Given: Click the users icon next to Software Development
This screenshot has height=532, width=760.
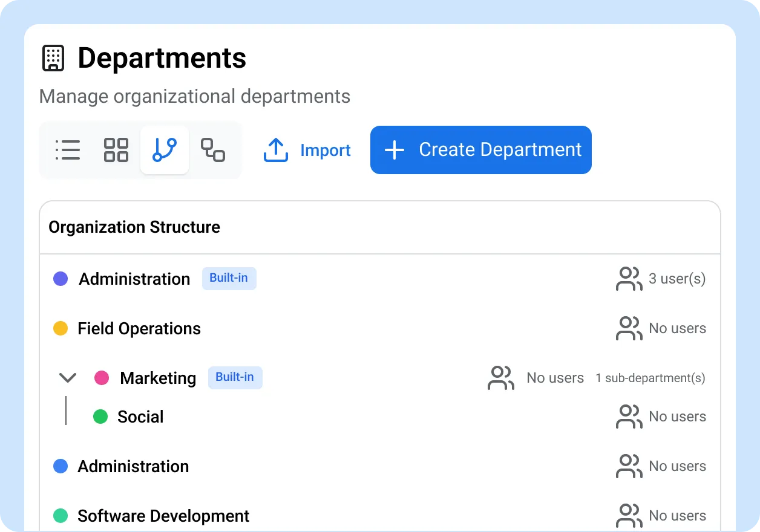Looking at the screenshot, I should click(x=629, y=516).
